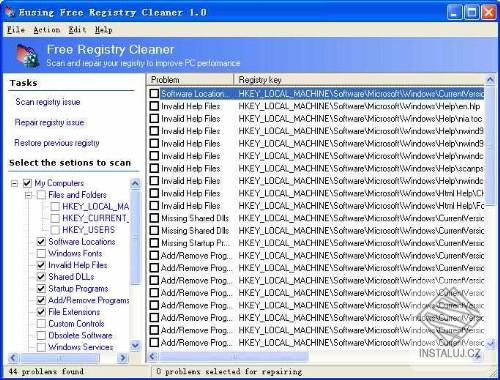500x380 pixels.
Task: Click Restore previous registry task
Action: pyautogui.click(x=57, y=143)
